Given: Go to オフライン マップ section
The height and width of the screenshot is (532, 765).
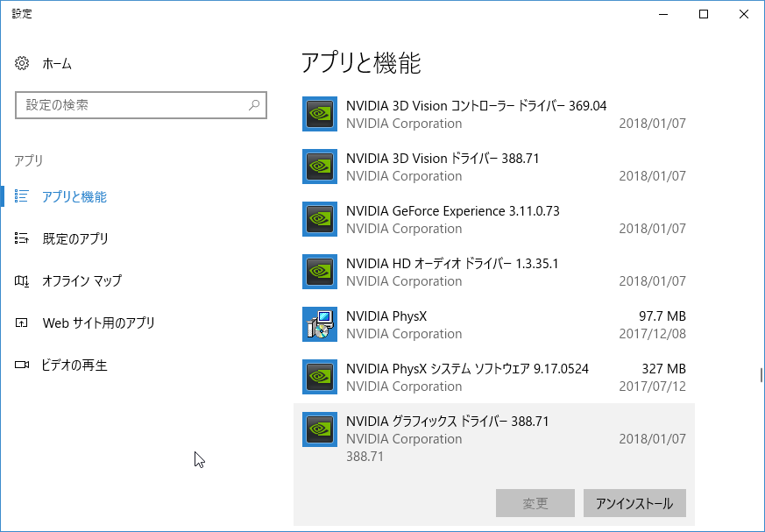Looking at the screenshot, I should [82, 280].
